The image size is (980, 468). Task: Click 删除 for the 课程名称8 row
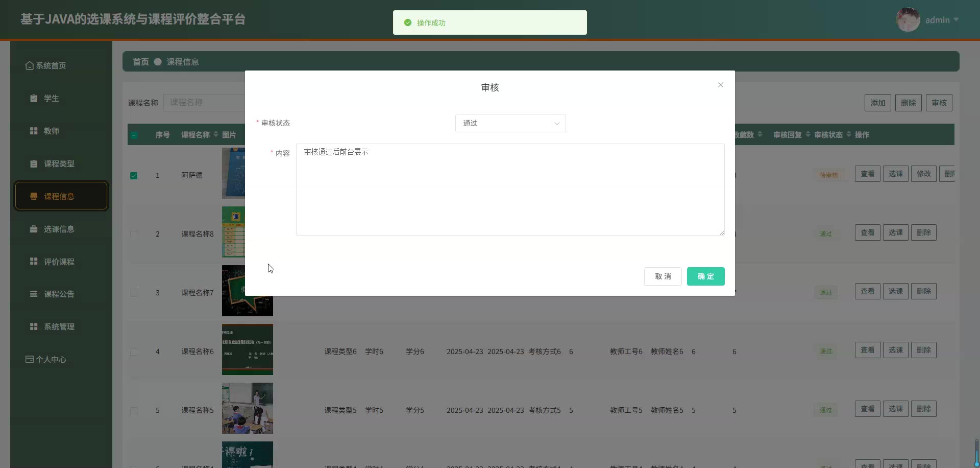click(x=924, y=232)
